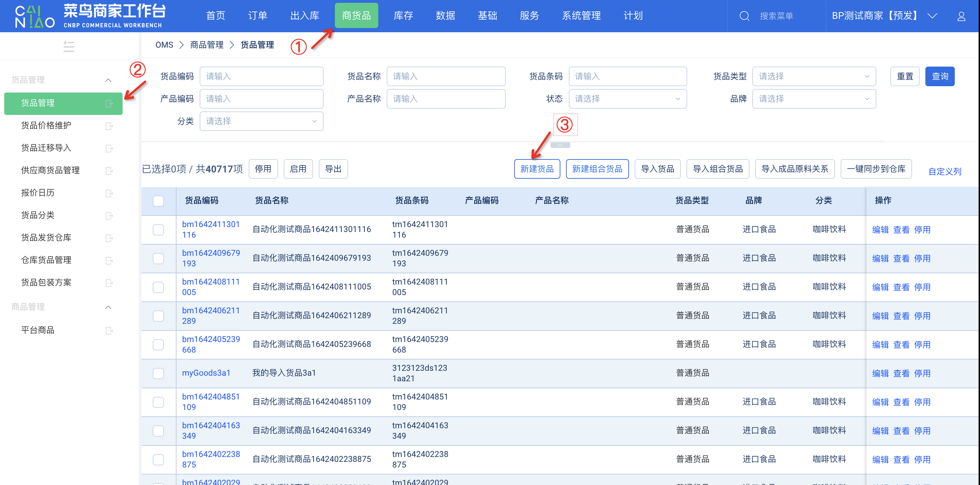Collapse the 货品管理 sidebar group
Screen dimensions: 980x485
108,80
